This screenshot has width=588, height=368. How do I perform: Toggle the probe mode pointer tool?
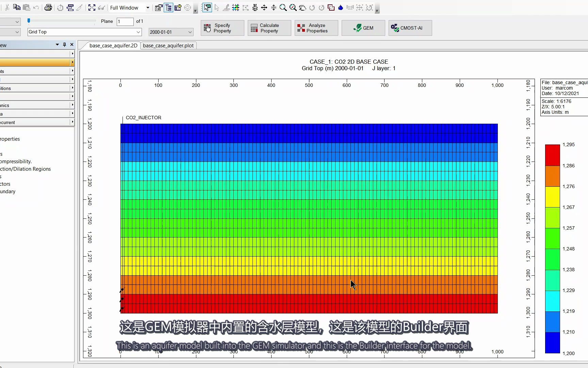[207, 7]
